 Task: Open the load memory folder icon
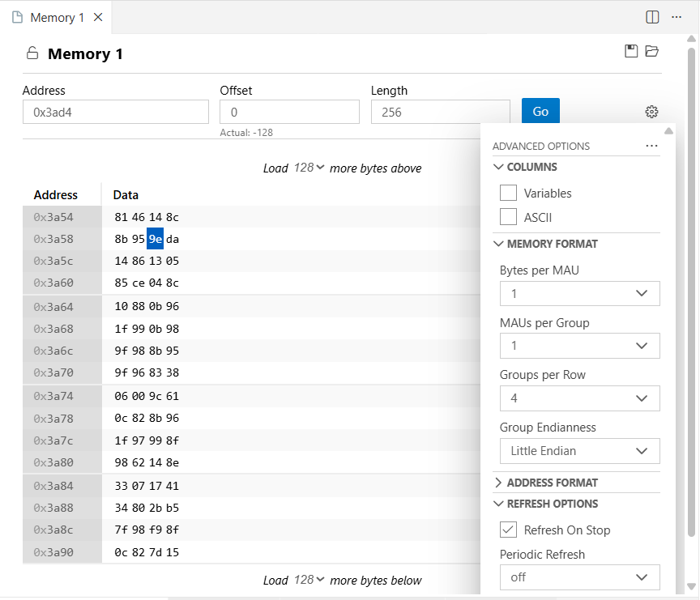(x=652, y=51)
